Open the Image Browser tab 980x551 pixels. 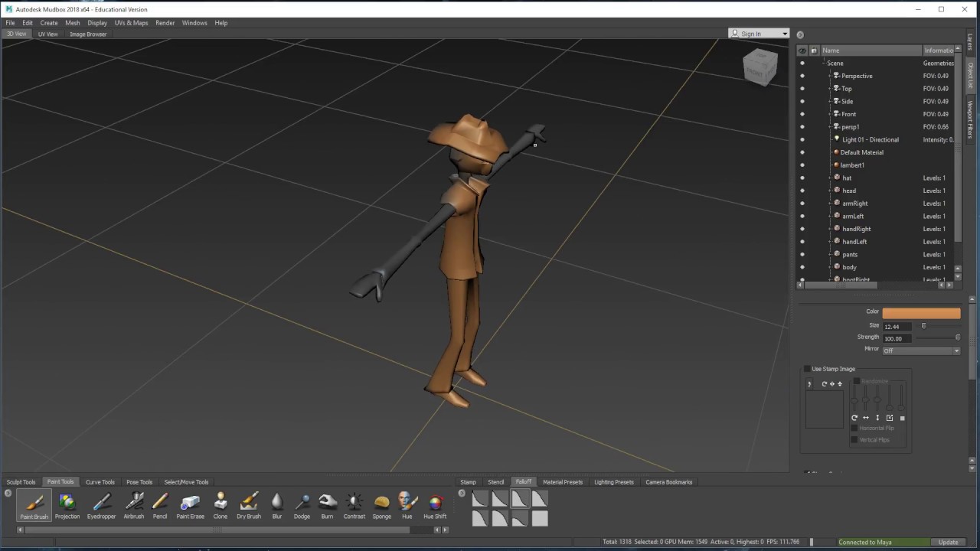coord(88,34)
